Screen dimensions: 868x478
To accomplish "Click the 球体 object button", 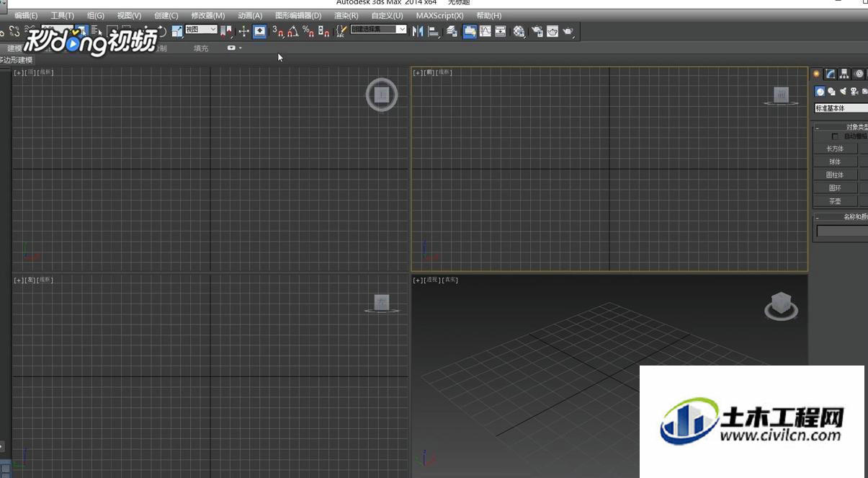I will pyautogui.click(x=835, y=161).
